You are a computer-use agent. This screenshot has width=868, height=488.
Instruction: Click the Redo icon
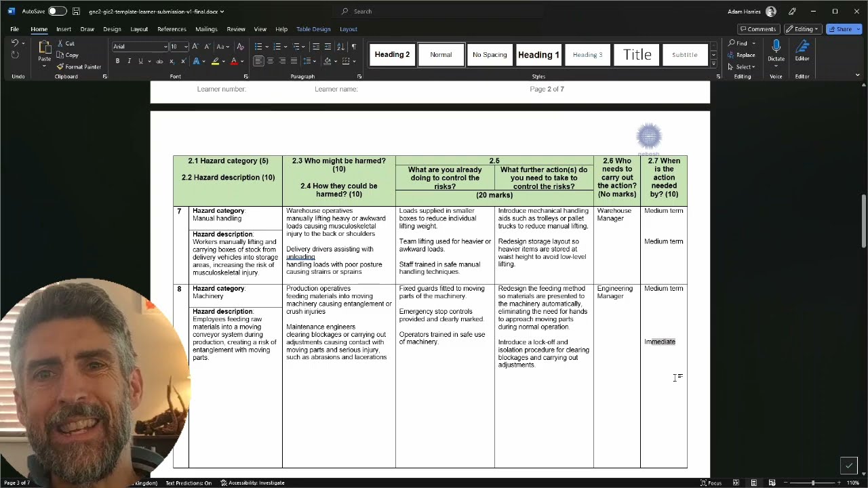pos(15,55)
